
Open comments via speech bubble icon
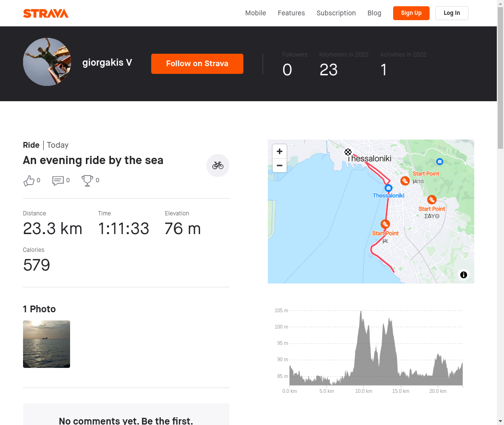click(58, 180)
